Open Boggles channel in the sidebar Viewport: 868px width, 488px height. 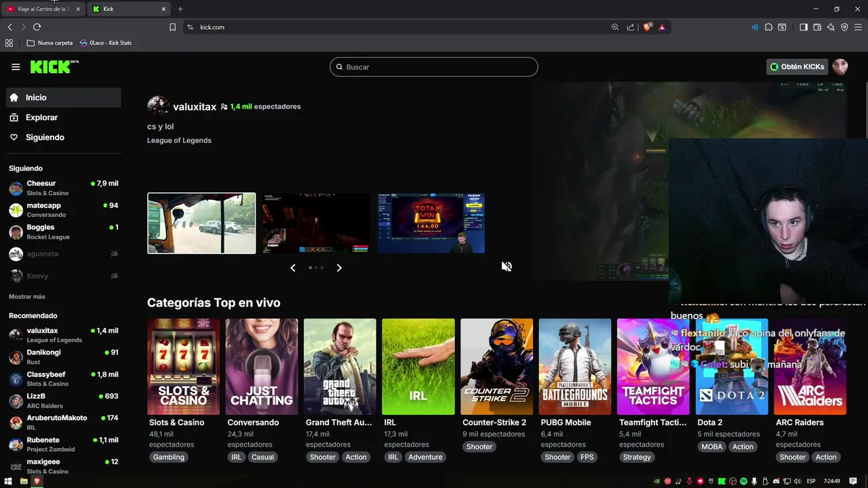coord(64,232)
